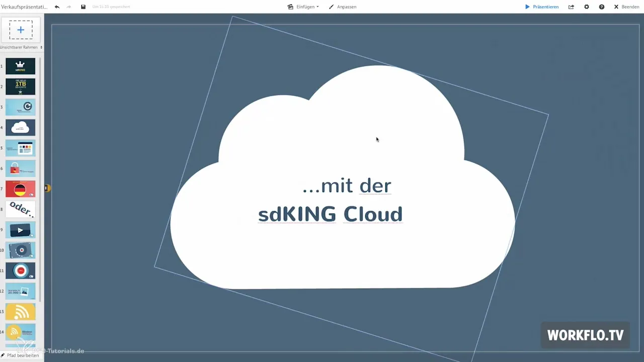Open the Unsichtbarer Rahmen frame type dropdown

pyautogui.click(x=21, y=47)
